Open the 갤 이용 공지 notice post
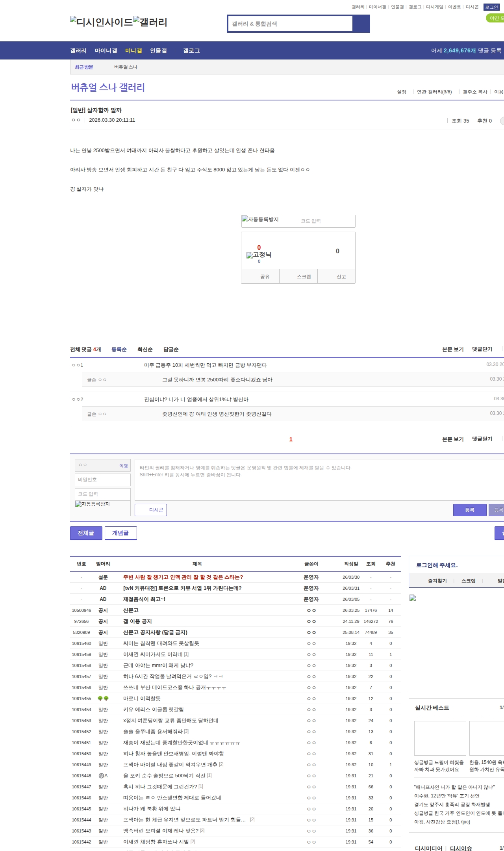 pos(137,621)
